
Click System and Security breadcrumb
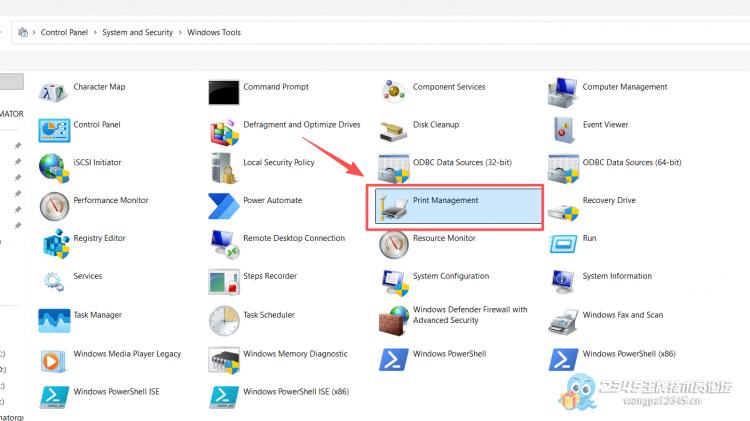pos(137,33)
